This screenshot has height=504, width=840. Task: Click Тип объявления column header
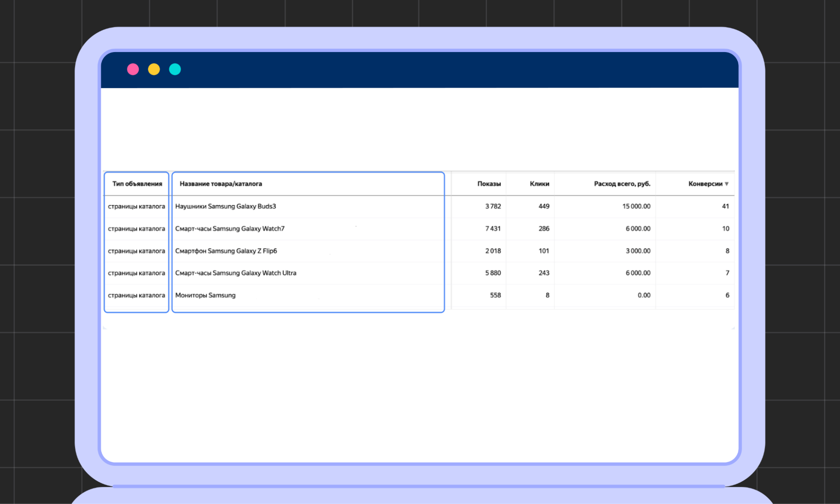[x=137, y=184]
